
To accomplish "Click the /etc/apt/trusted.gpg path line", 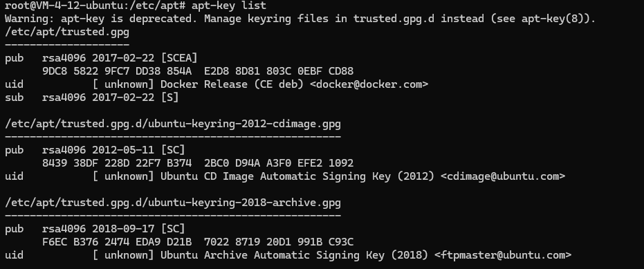I will (x=67, y=32).
